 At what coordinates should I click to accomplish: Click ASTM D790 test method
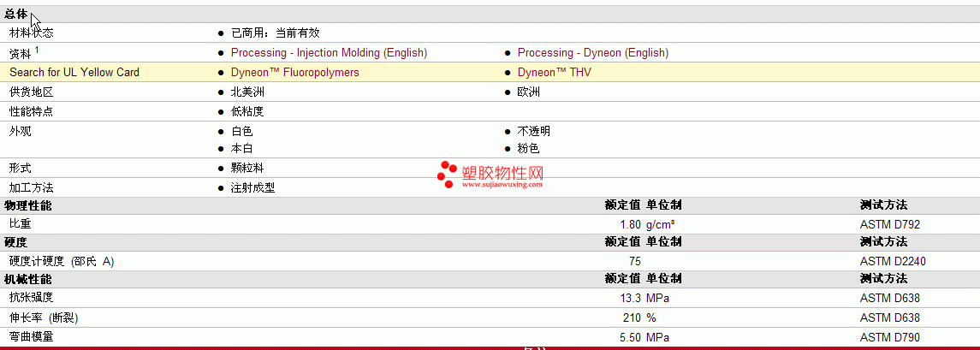[x=890, y=337]
